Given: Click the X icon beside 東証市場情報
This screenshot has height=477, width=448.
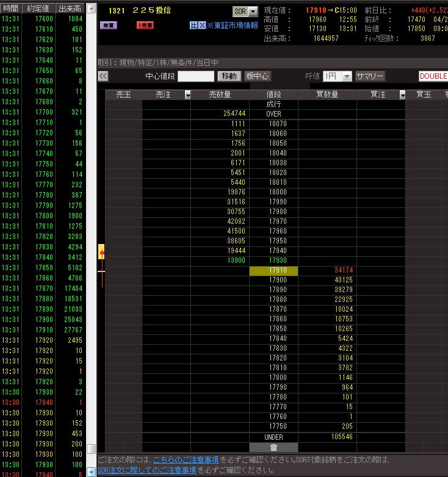Looking at the screenshot, I should point(202,25).
